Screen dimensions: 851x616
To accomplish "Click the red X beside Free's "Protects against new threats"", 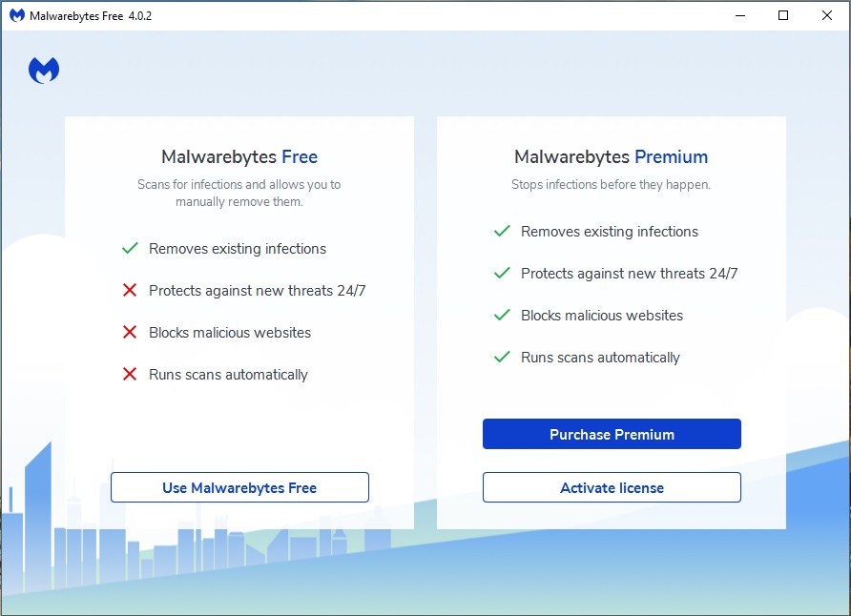I will click(131, 291).
